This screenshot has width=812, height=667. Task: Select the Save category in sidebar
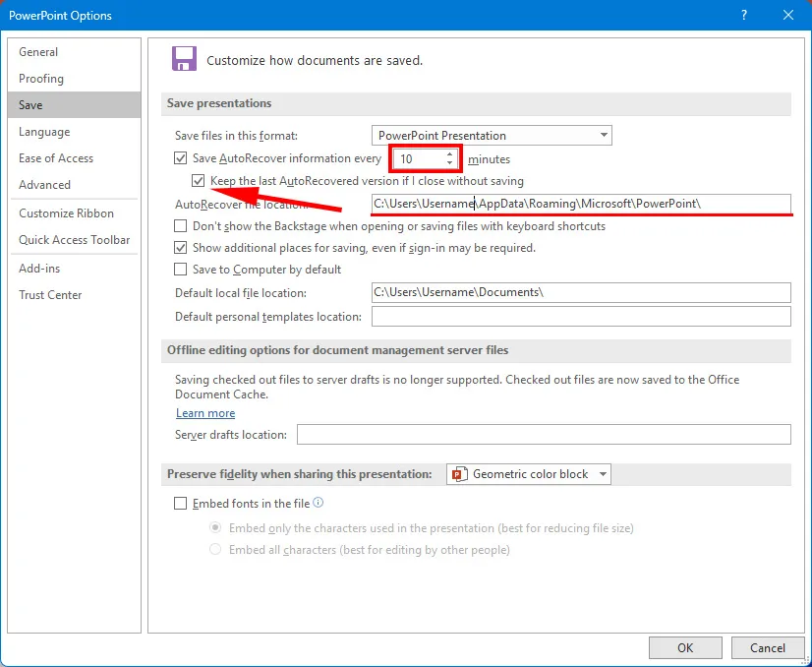pyautogui.click(x=74, y=104)
